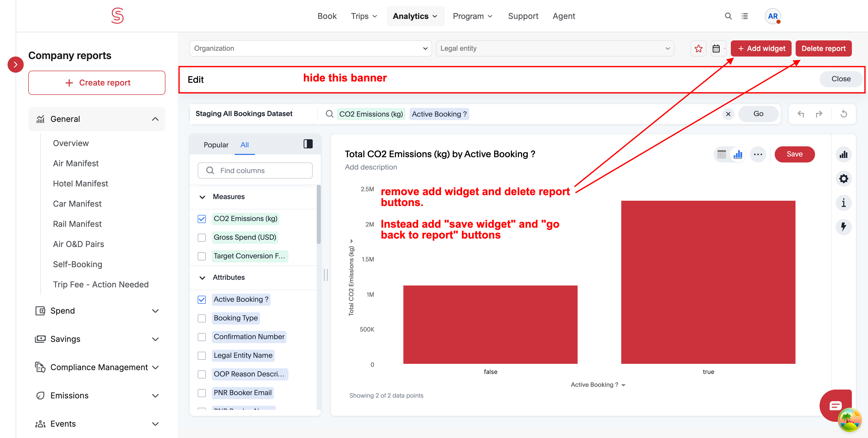Expand the Compliance Management section
Viewport: 868px width, 438px height.
pos(97,367)
